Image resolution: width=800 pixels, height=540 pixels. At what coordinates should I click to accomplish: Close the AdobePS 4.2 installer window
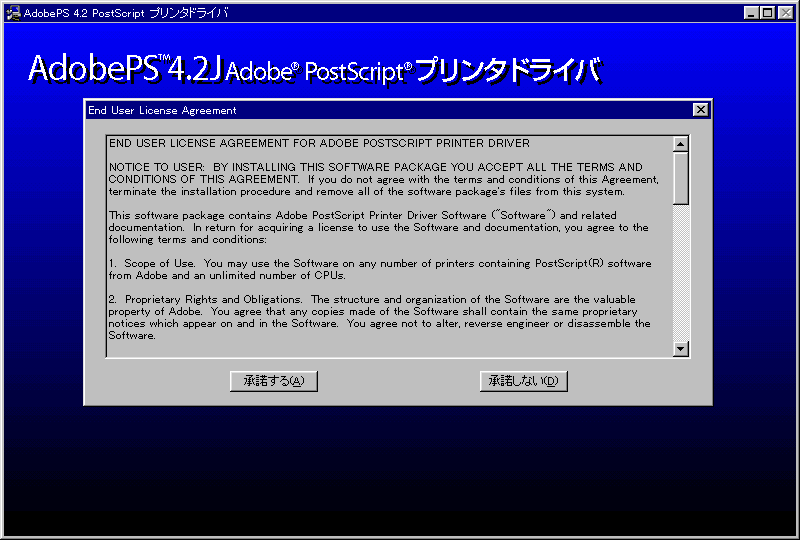click(785, 13)
